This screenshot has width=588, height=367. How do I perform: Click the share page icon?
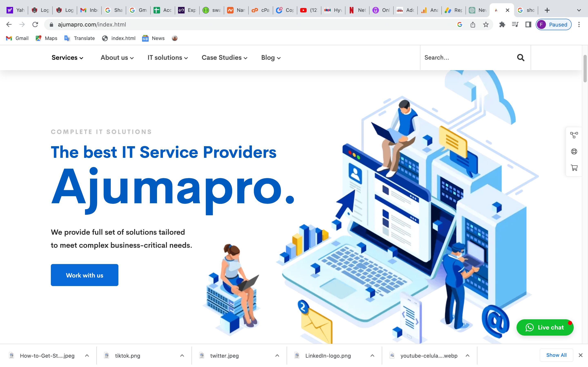pyautogui.click(x=473, y=24)
